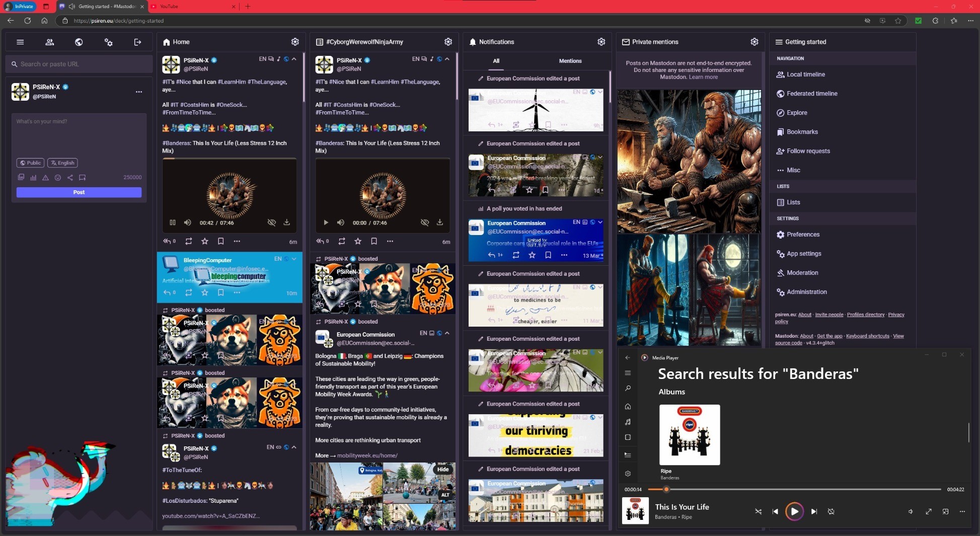
Task: Follow the Learn more link in Private mentions
Action: (703, 77)
